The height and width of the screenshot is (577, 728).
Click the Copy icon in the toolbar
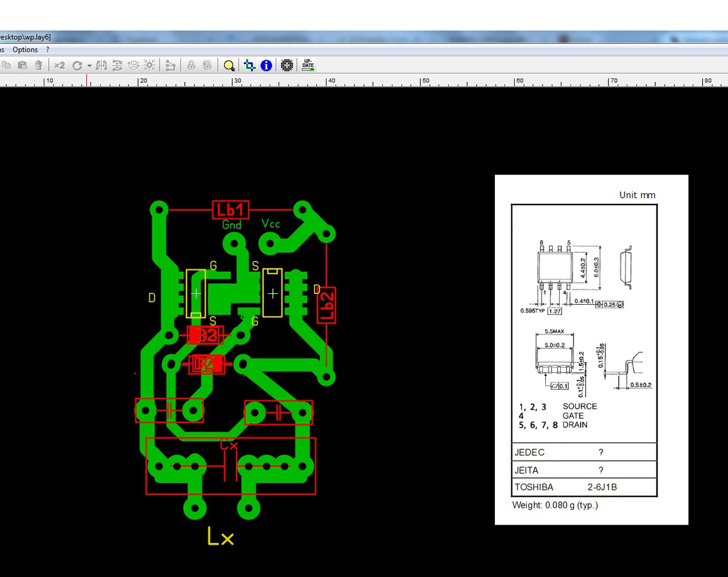pos(6,65)
